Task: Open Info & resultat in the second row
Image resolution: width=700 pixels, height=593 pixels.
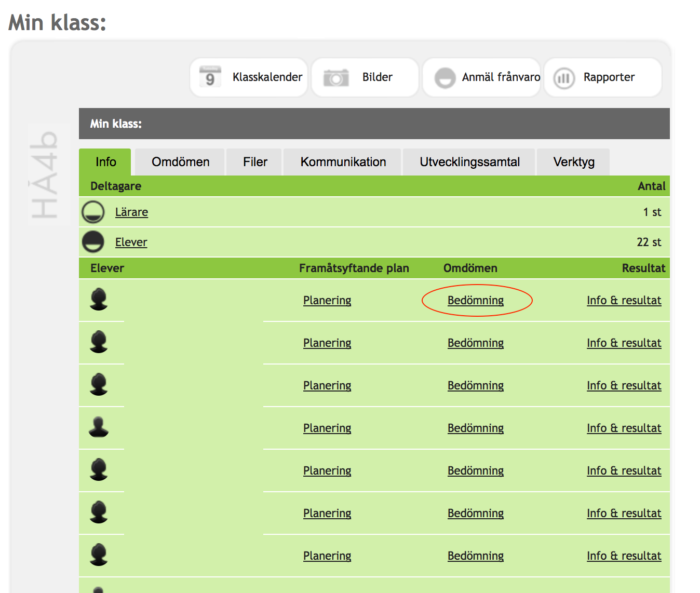Action: point(624,343)
